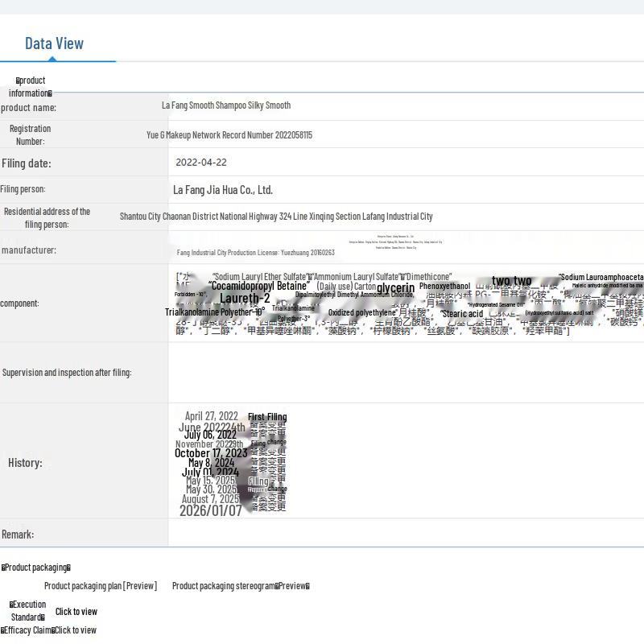Select the October 17, 2023 history entry
The height and width of the screenshot is (644, 644).
pyautogui.click(x=211, y=453)
